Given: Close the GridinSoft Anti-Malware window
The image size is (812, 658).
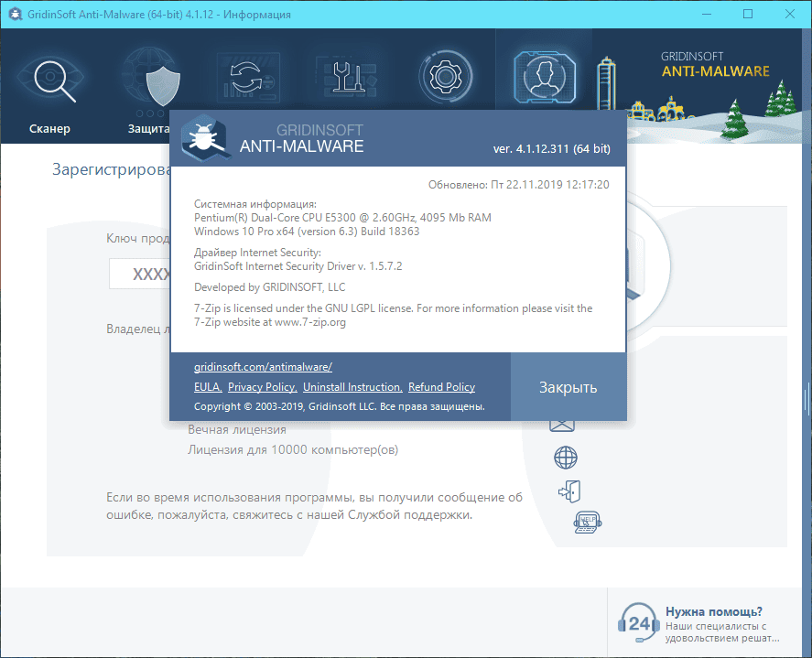Looking at the screenshot, I should tap(790, 14).
